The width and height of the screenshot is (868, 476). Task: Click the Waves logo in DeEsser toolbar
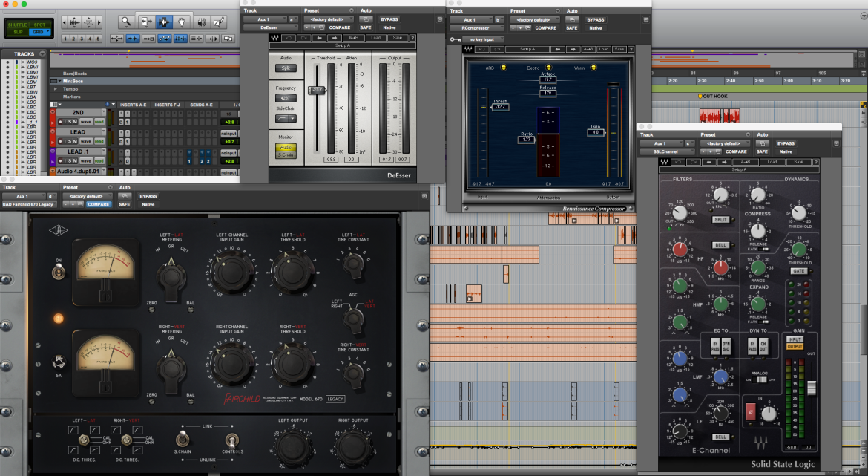[274, 38]
